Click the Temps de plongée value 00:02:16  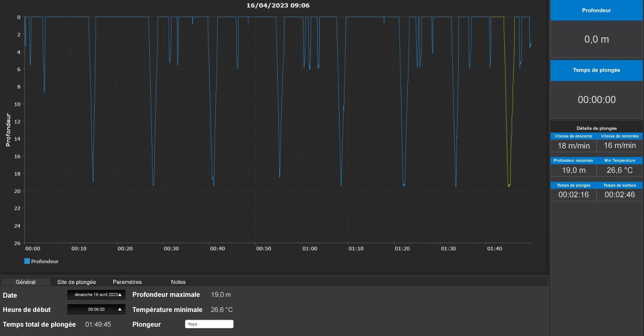(x=573, y=195)
